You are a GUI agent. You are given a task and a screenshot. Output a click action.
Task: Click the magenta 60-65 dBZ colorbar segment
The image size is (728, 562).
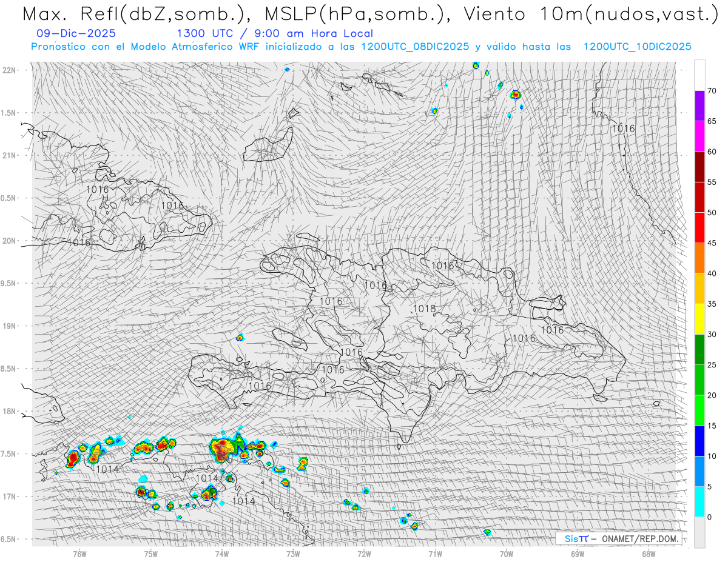point(699,136)
